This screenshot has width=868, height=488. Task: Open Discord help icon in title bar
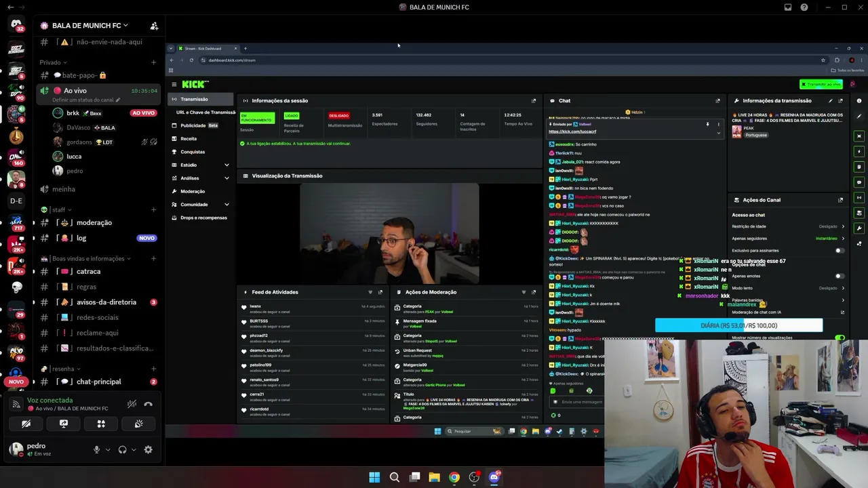tap(804, 7)
